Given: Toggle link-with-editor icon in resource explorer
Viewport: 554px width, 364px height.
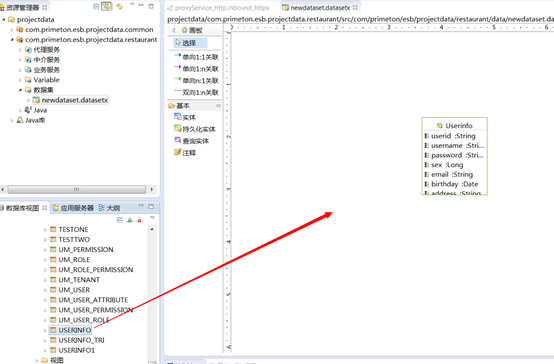Looking at the screenshot, I should tap(106, 6).
